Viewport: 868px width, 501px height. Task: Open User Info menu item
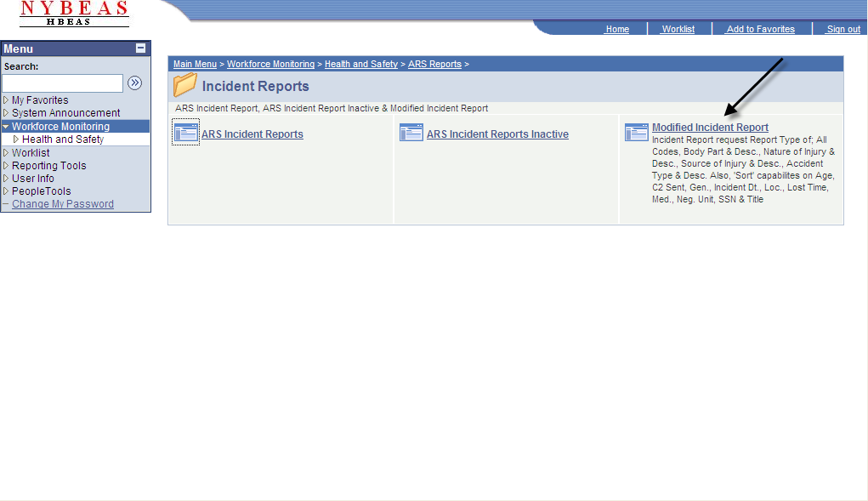(33, 179)
